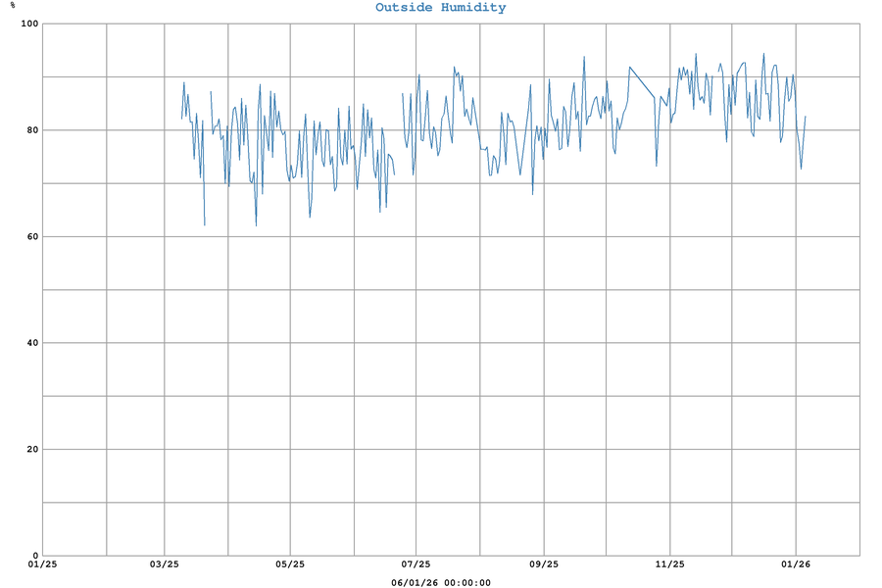Viewport: 882px width, 588px height.
Task: Click the last humidity data point
Action: (x=806, y=117)
